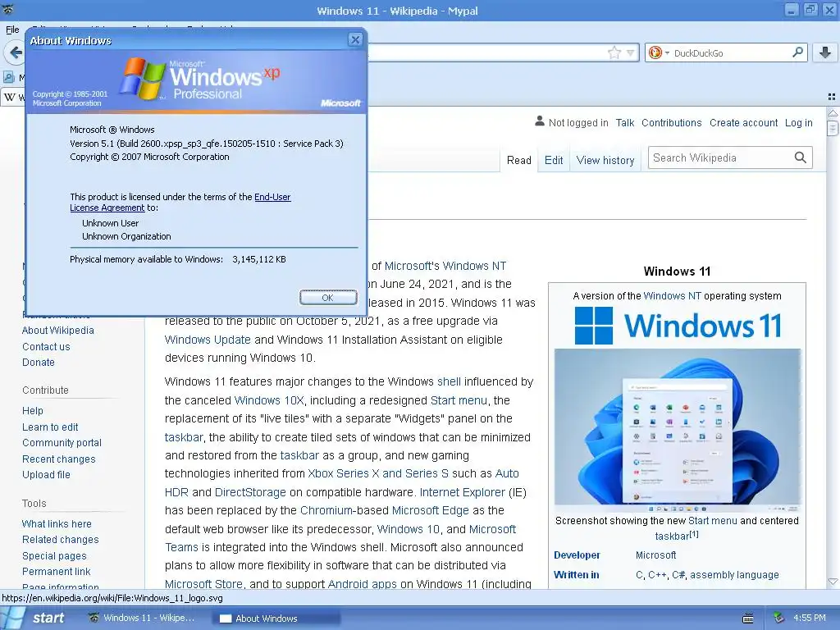Follow the Microsoft Edge link
Image resolution: width=840 pixels, height=630 pixels.
[x=430, y=510]
